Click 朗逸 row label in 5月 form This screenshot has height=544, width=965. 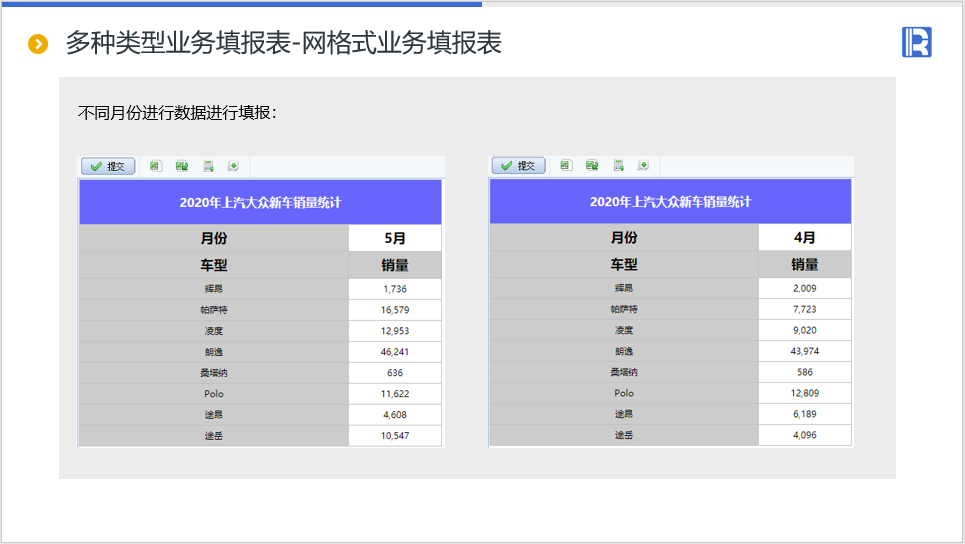[x=214, y=352]
